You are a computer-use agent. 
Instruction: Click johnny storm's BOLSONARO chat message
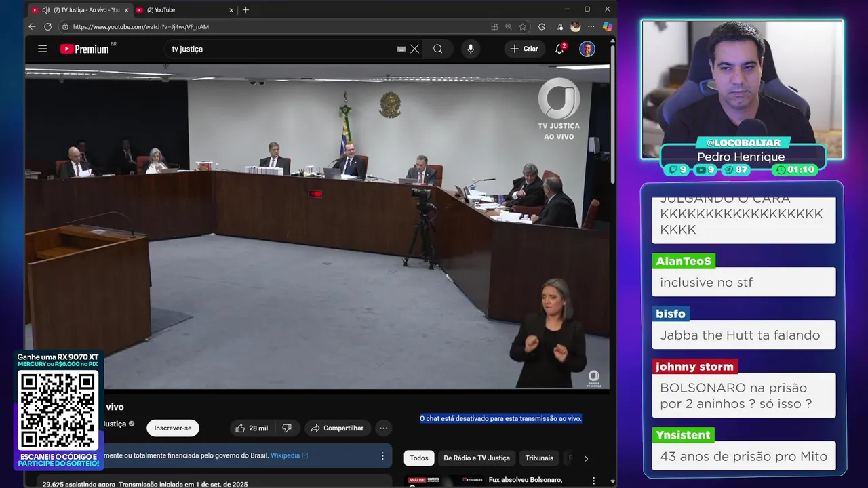743,396
